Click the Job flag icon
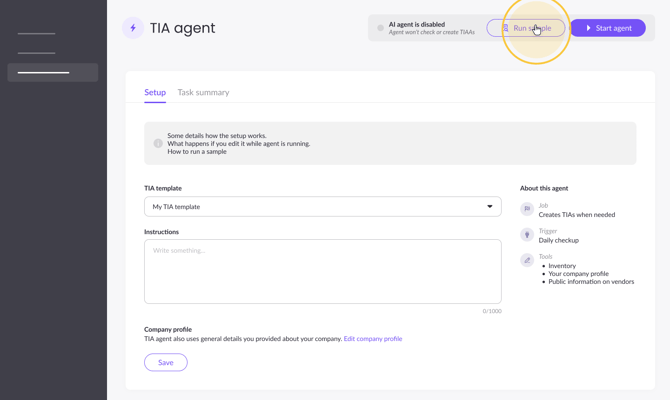The image size is (670, 400). click(x=527, y=209)
